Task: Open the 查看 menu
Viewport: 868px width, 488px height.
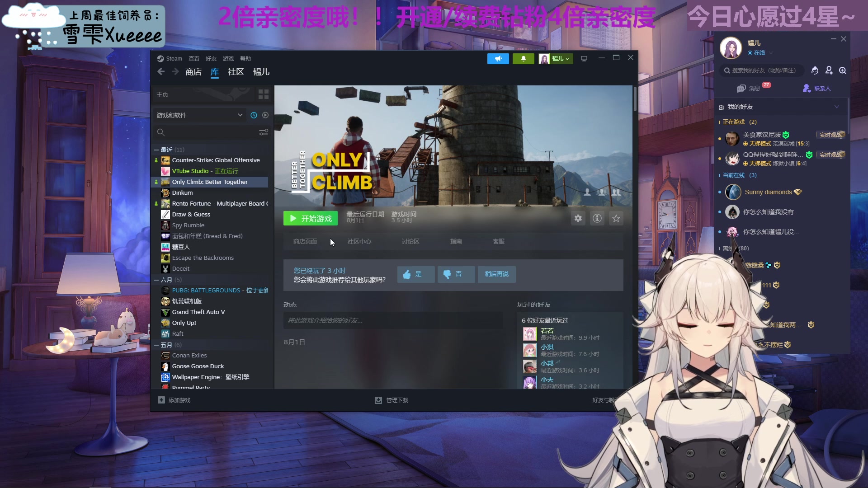Action: (194, 59)
